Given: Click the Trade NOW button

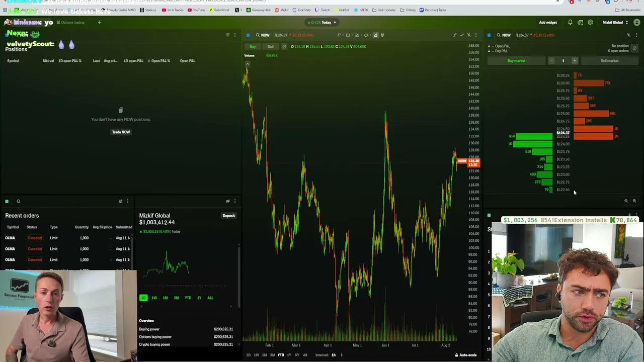Looking at the screenshot, I should tap(121, 132).
